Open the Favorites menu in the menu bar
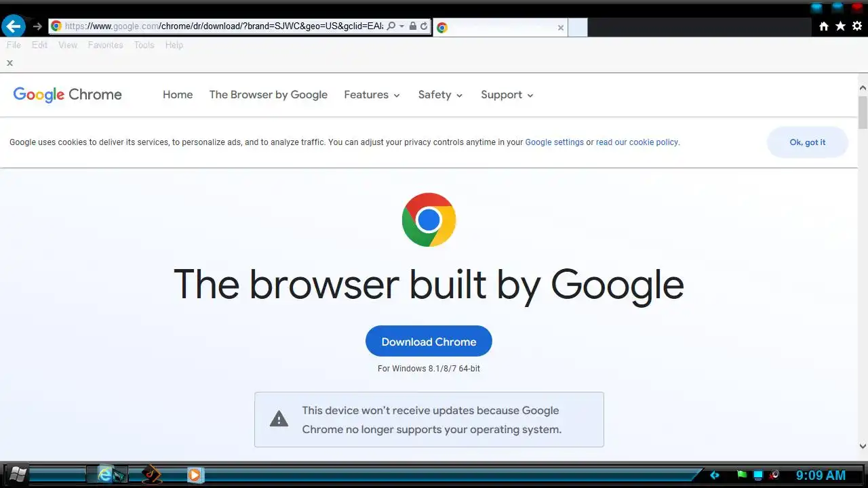This screenshot has width=868, height=488. coord(105,45)
